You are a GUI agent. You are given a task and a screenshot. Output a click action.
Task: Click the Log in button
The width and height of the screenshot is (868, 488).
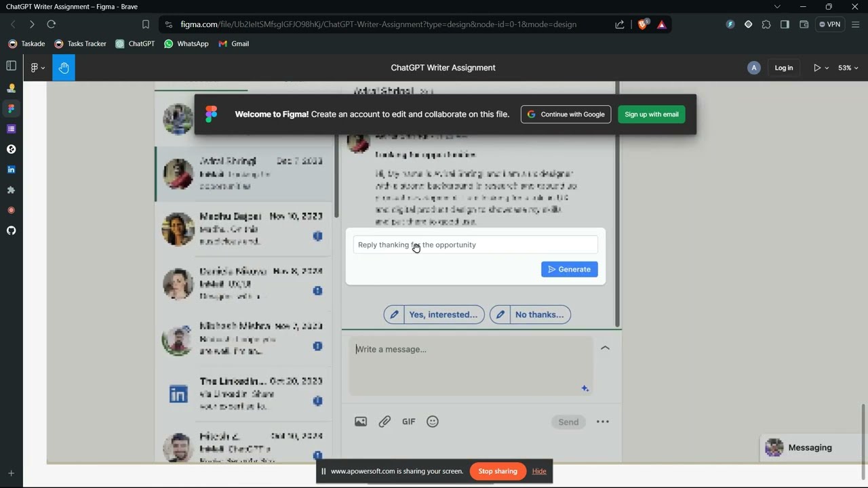tap(784, 68)
